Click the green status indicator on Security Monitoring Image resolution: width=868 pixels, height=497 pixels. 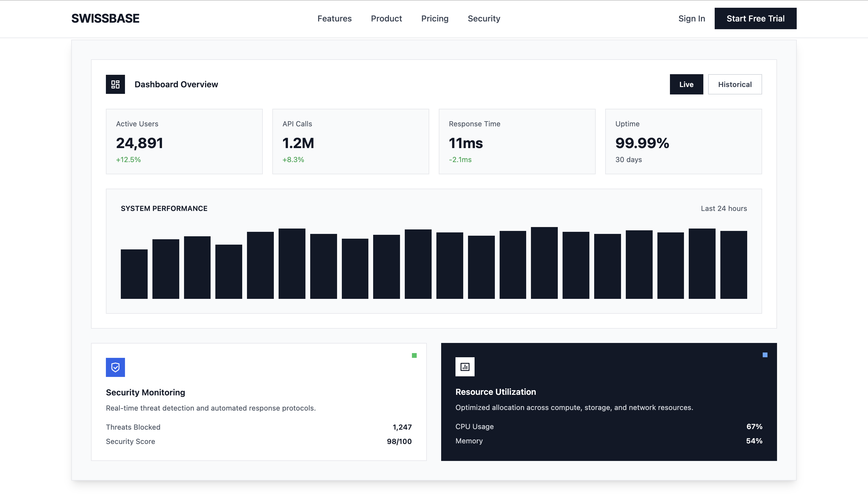[x=414, y=355]
